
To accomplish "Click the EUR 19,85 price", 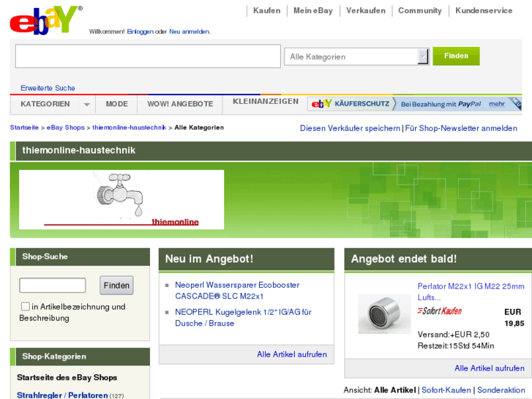I will pos(514,318).
